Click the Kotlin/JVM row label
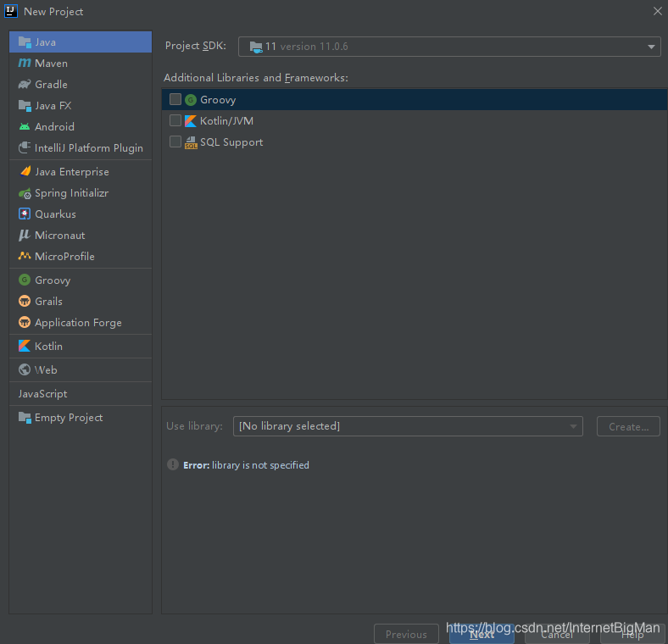 tap(226, 121)
